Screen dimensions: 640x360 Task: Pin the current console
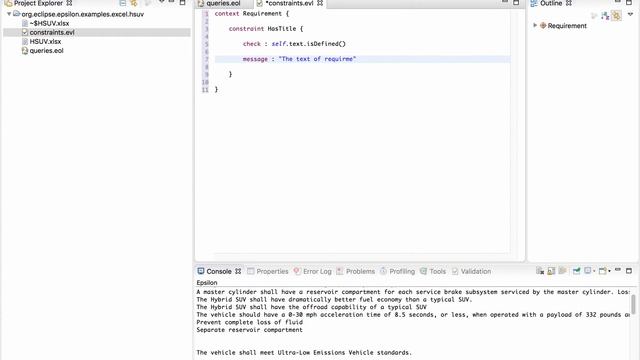pos(577,271)
